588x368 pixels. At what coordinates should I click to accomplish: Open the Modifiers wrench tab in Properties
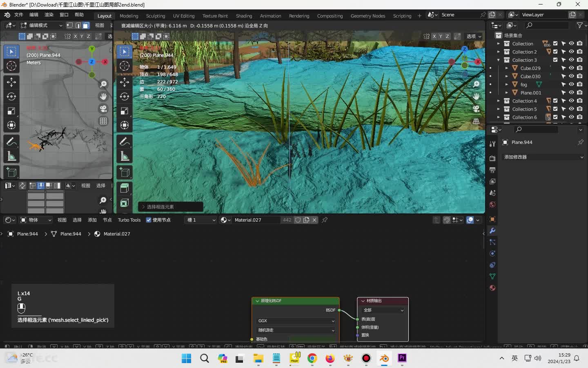point(492,231)
